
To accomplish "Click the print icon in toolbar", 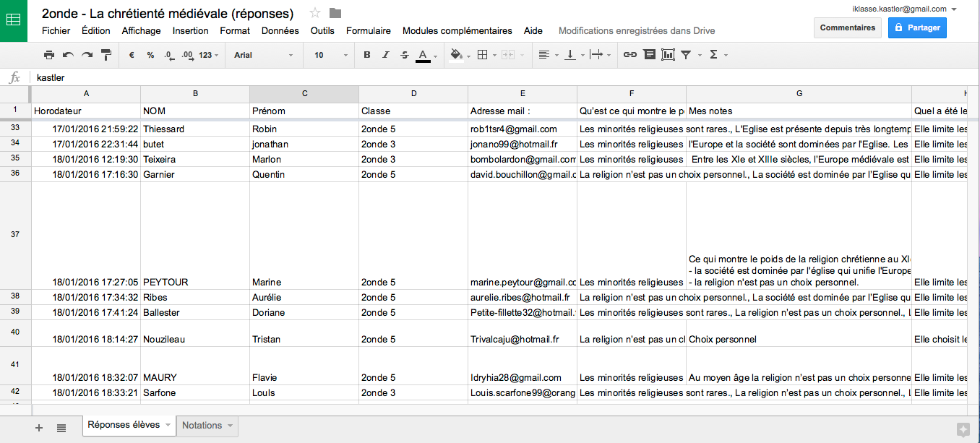I will pos(49,55).
